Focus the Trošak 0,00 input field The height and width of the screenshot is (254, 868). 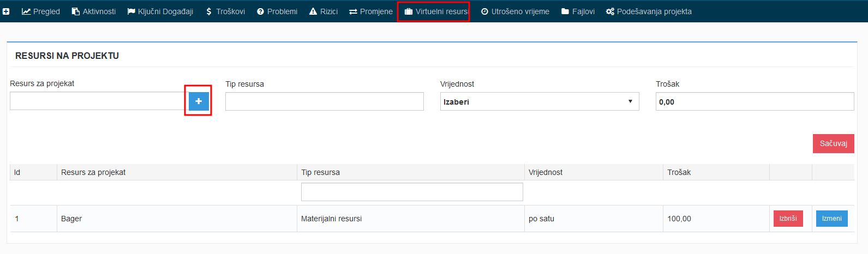tap(755, 101)
